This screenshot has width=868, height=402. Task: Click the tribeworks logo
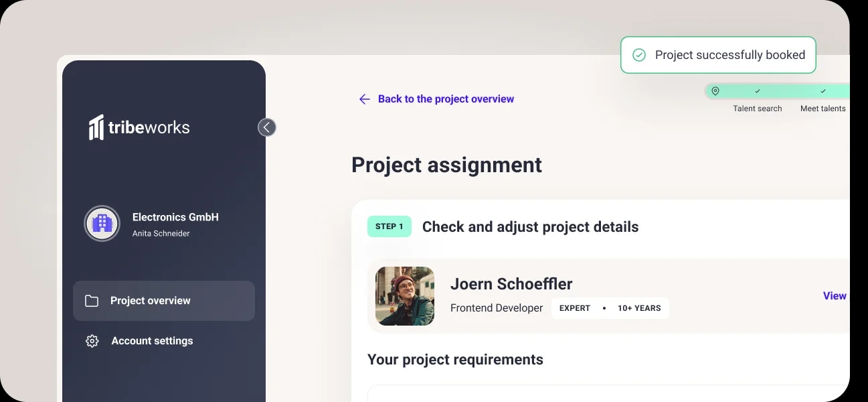coord(138,127)
